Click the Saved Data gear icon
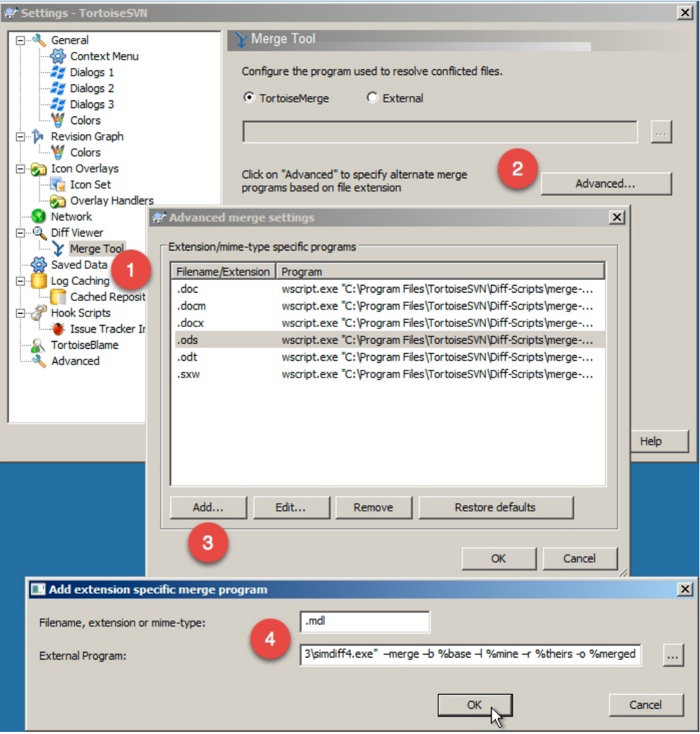This screenshot has height=734, width=700. [39, 265]
